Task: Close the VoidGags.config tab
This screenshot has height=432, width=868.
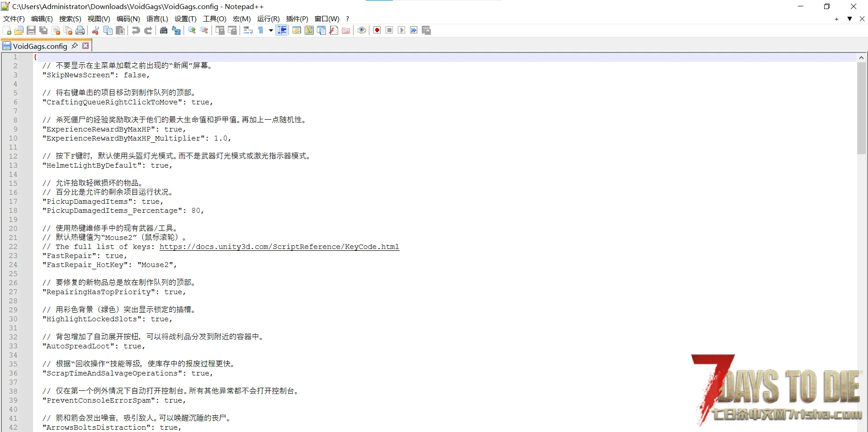Action: click(85, 46)
